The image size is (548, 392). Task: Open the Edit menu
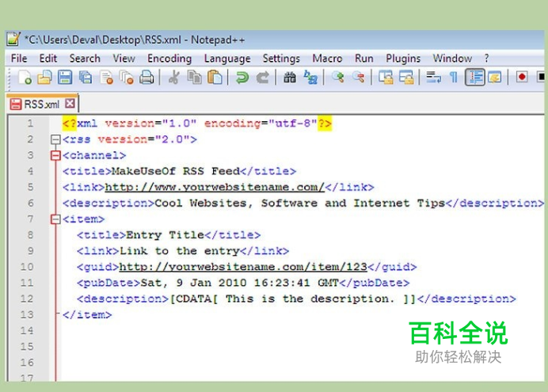coord(48,59)
